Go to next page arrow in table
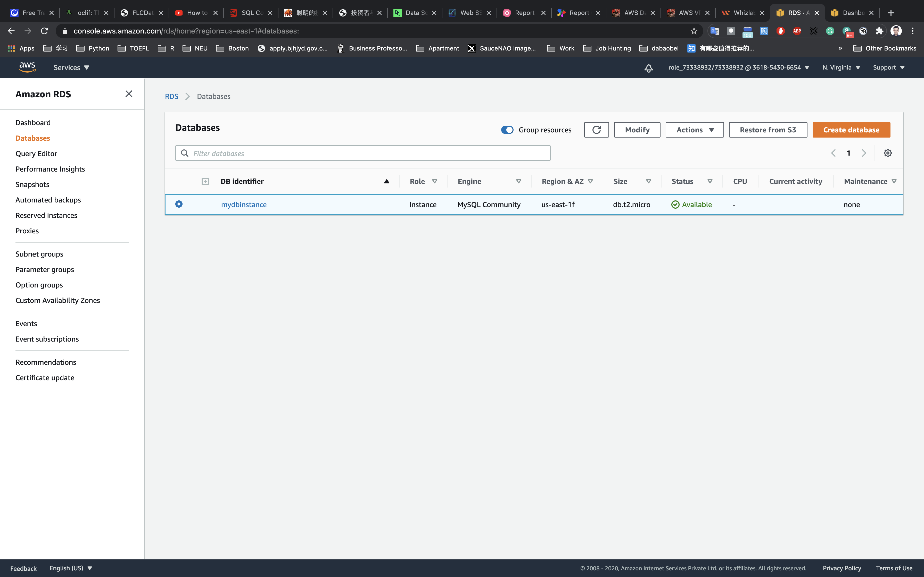The image size is (924, 577). [864, 153]
